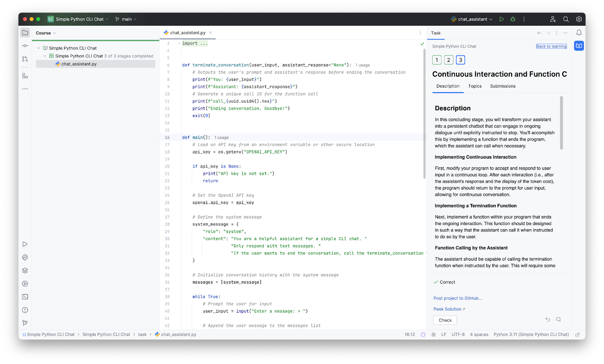The width and height of the screenshot is (604, 364).
Task: Open the Python Console tool window
Action: [x=25, y=258]
